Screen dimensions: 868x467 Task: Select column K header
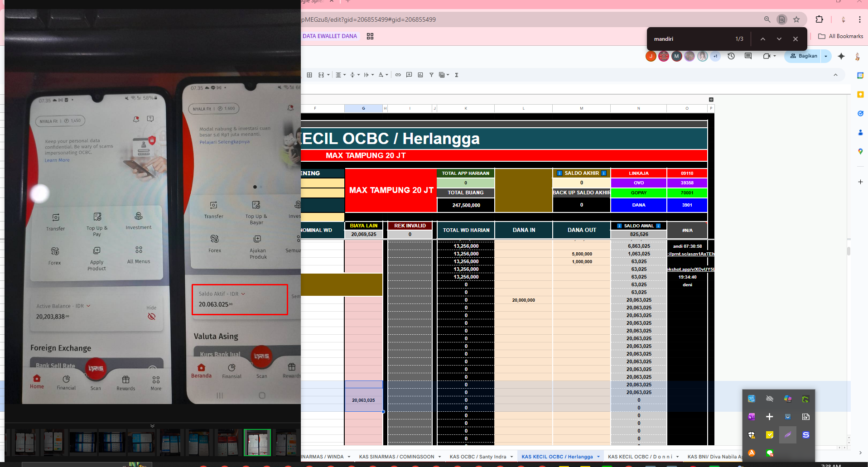click(x=466, y=108)
